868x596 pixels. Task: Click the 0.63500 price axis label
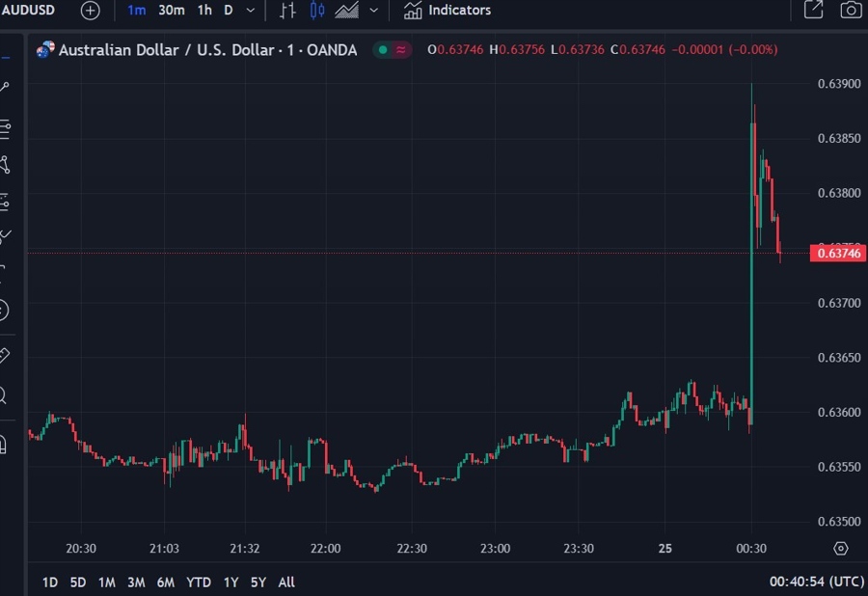coord(839,522)
